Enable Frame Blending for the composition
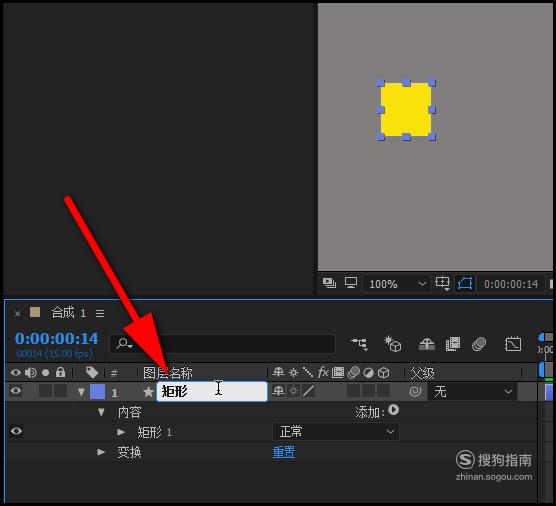This screenshot has height=506, width=556. [453, 344]
